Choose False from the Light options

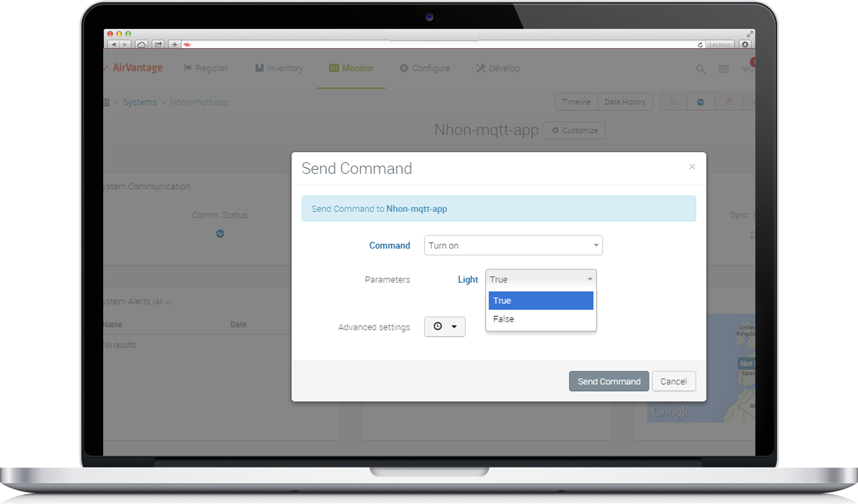[540, 319]
